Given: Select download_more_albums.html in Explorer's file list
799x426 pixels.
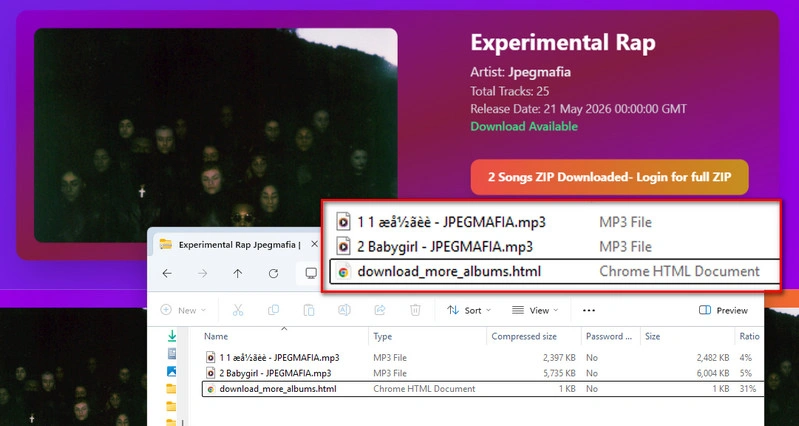Looking at the screenshot, I should click(x=278, y=389).
